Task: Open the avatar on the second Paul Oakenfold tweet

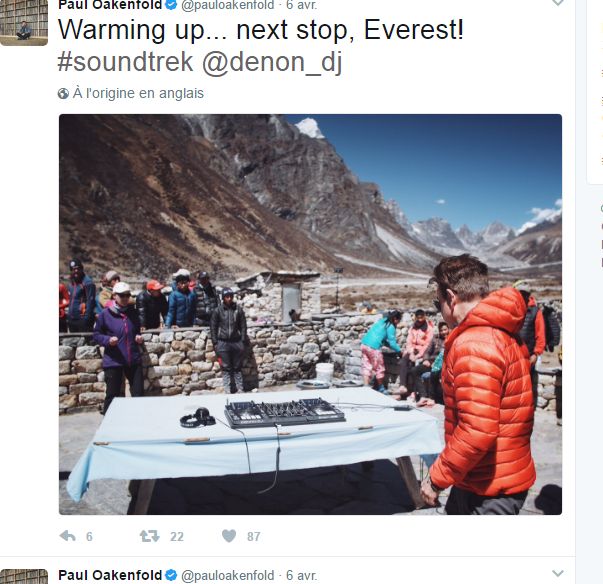Action: point(24,577)
